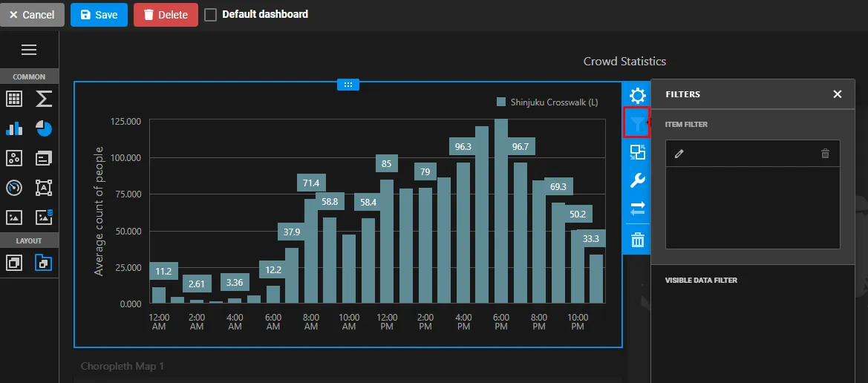This screenshot has height=383, width=868.
Task: Open the Filters funnel menu
Action: (637, 123)
